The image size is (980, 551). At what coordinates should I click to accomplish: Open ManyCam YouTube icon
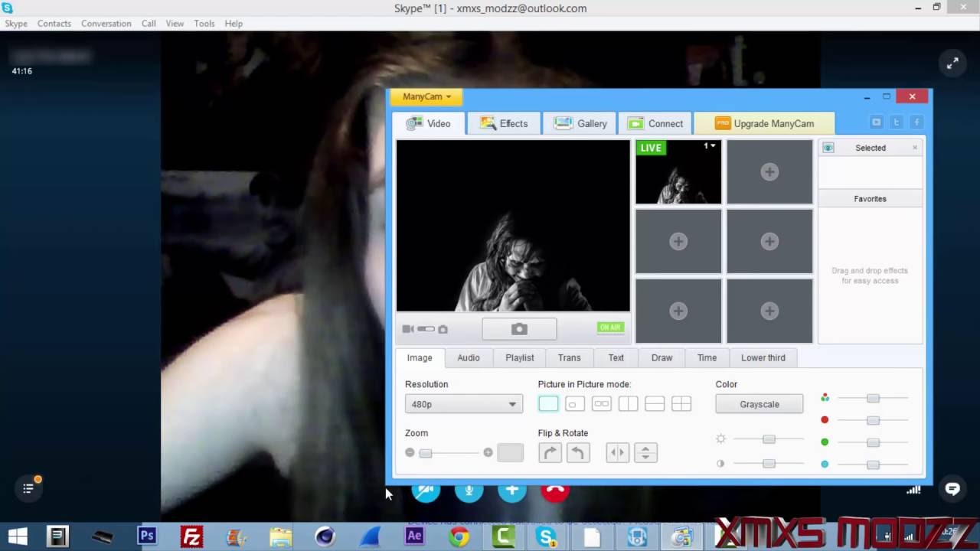click(877, 122)
